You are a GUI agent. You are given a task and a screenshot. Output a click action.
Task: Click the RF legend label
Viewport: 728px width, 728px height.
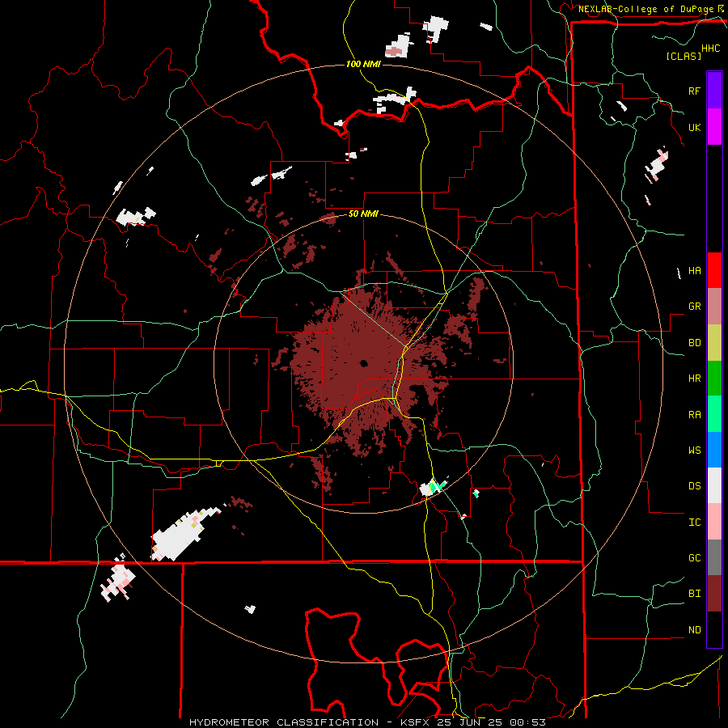(x=694, y=91)
